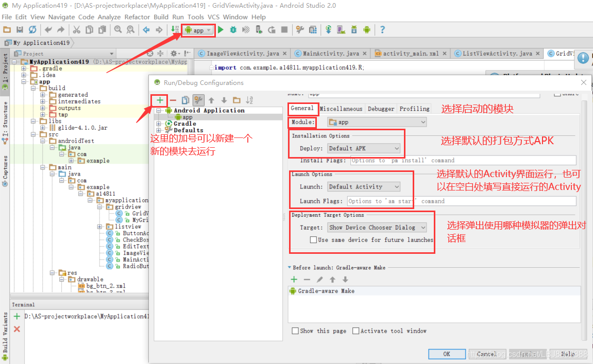The image size is (593, 364).
Task: Click the Stop square icon
Action: (284, 30)
